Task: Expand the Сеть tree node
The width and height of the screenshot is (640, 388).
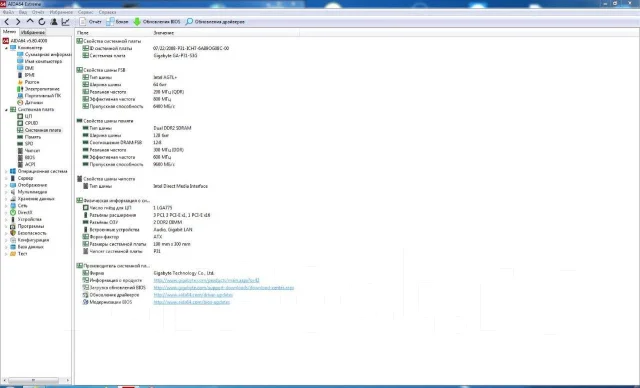Action: (6, 206)
